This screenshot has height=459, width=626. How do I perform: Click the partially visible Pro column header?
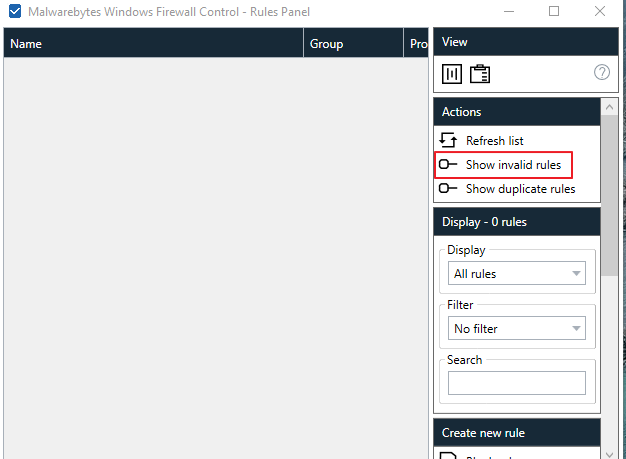tap(416, 43)
